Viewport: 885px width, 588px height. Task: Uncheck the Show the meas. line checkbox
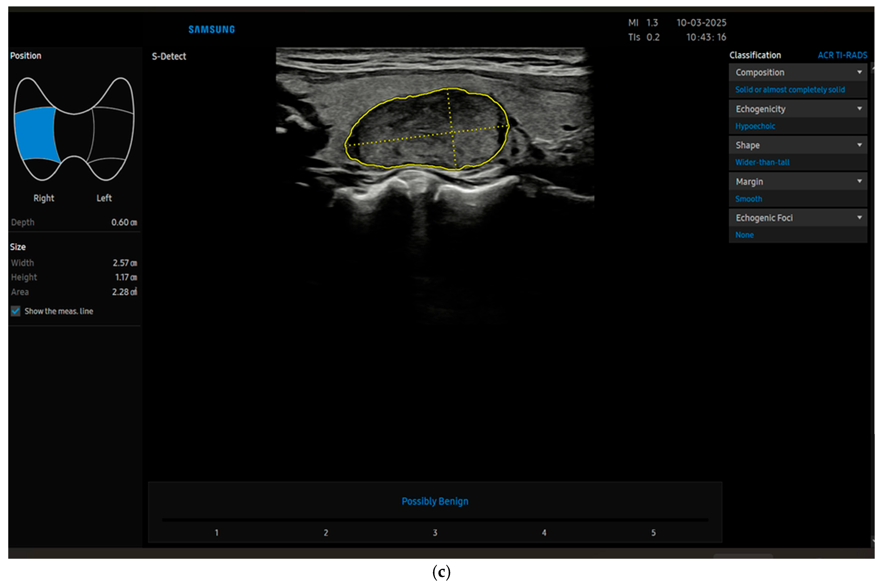15,311
